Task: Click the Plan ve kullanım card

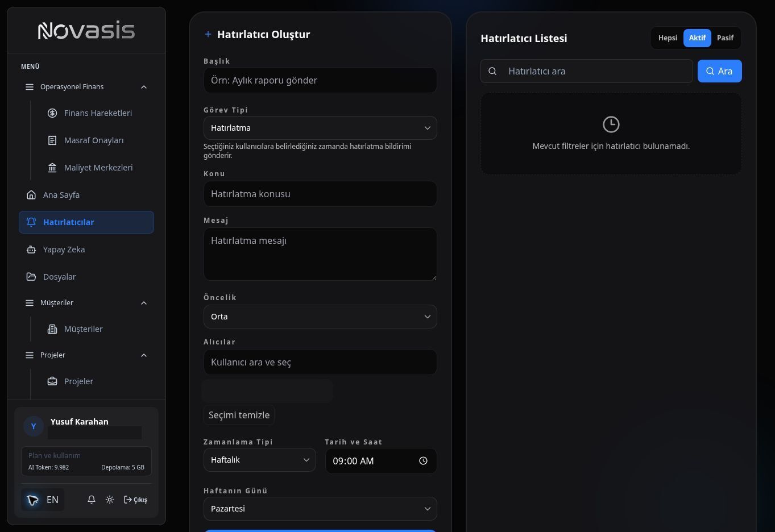Action: (x=86, y=461)
